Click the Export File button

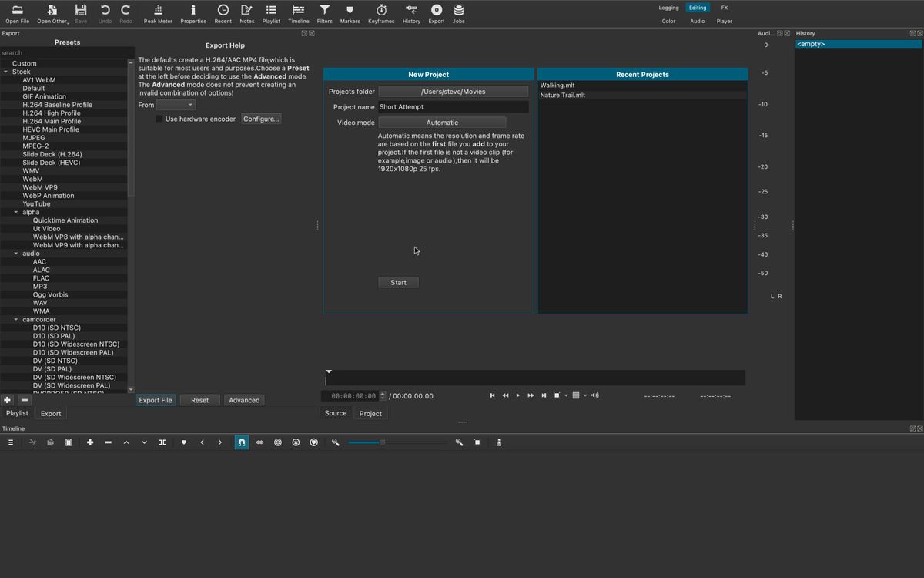(155, 399)
